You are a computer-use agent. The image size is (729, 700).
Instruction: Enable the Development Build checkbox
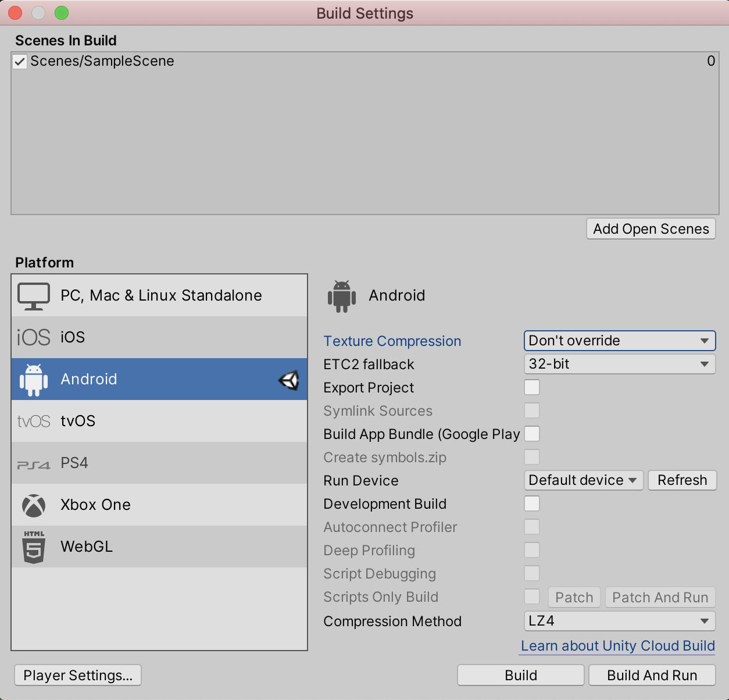point(532,503)
